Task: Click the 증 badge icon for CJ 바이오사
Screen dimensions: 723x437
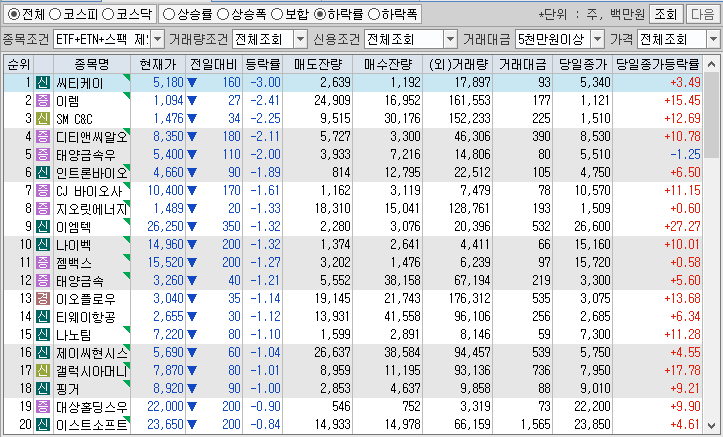Action: (43, 190)
